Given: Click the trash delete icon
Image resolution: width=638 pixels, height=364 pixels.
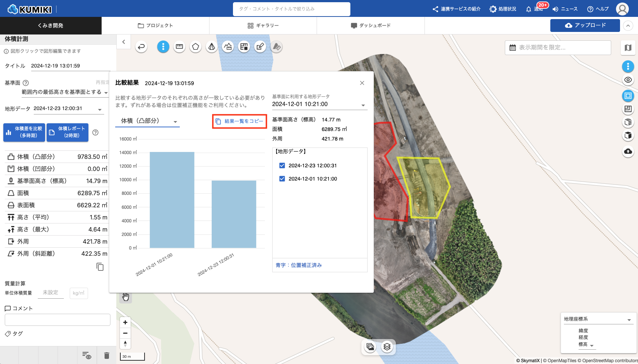Looking at the screenshot, I should 107,355.
